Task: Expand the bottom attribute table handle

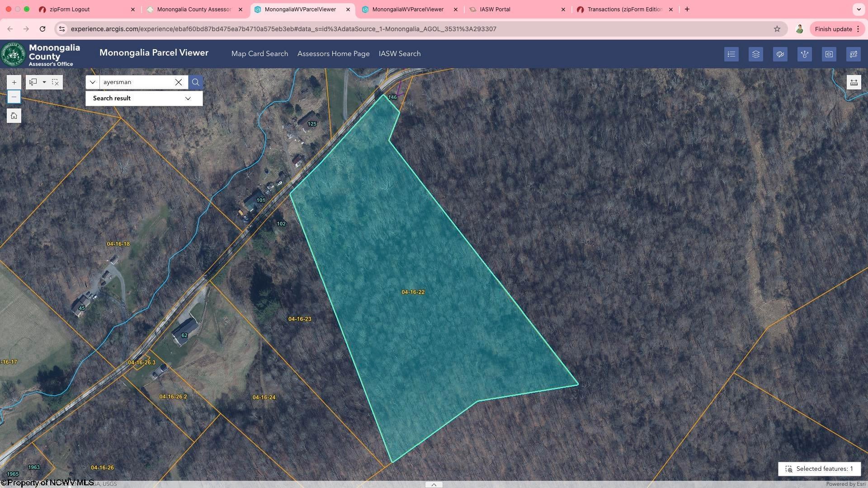Action: (x=434, y=484)
